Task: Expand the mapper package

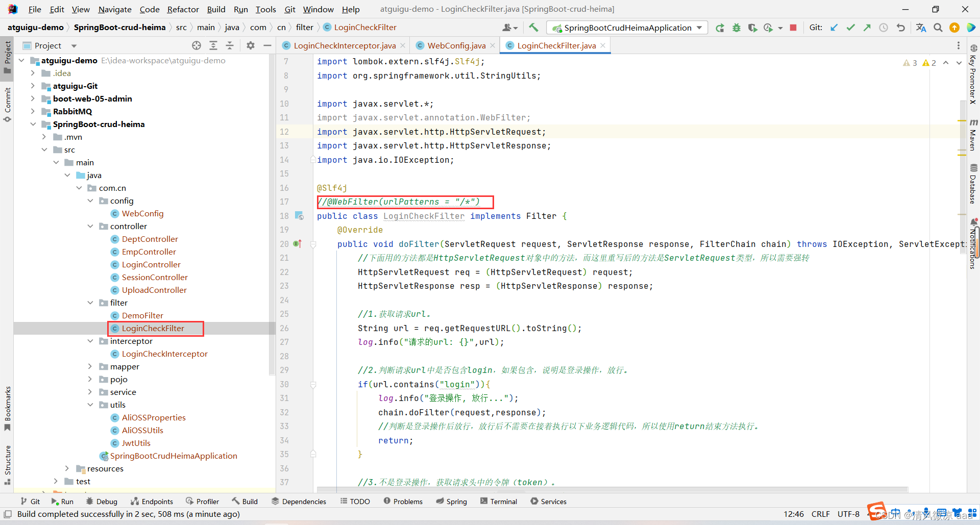Action: pos(90,366)
